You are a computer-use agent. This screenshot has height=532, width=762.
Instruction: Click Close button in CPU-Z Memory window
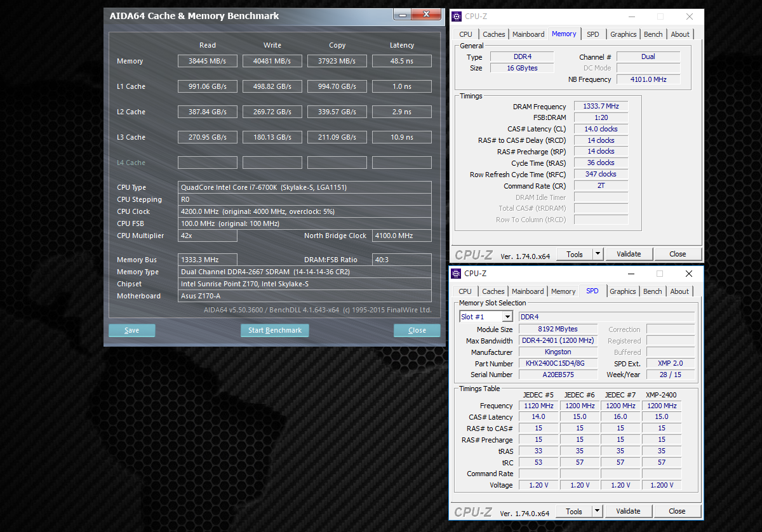678,254
